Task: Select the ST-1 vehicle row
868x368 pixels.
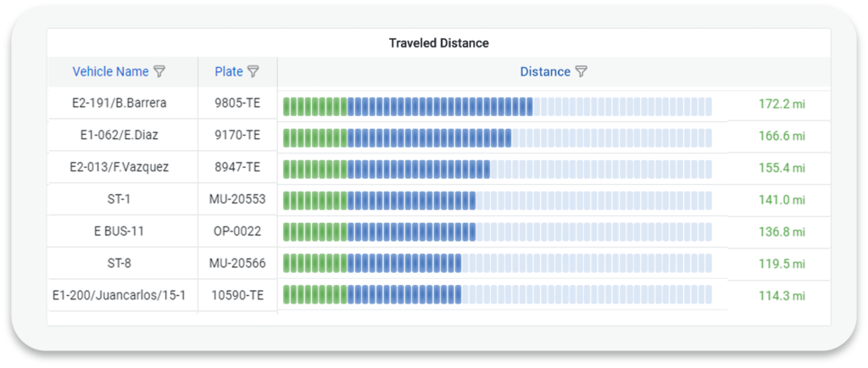Action: [120, 199]
